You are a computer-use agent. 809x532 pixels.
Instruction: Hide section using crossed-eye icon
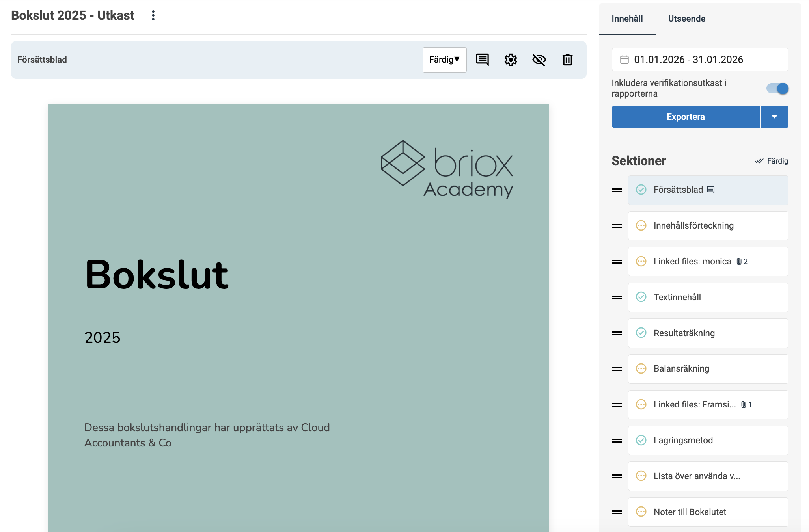(x=539, y=60)
